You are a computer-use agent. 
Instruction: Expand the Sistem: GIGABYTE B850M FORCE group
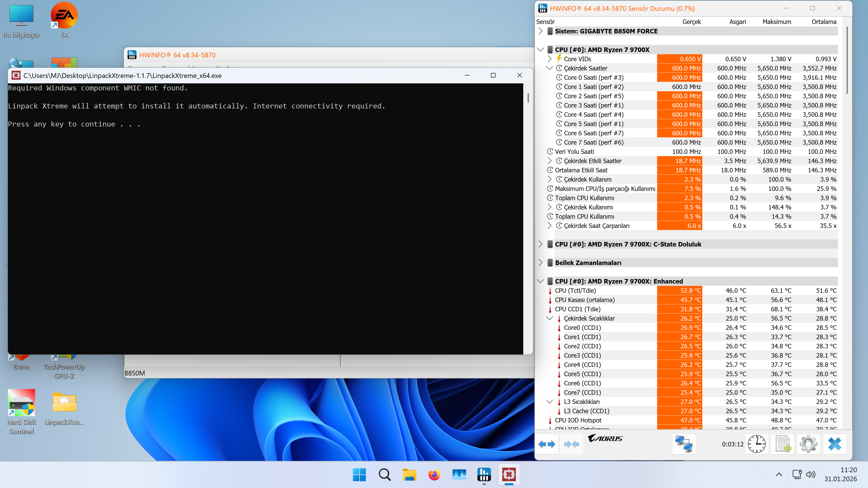coord(540,31)
